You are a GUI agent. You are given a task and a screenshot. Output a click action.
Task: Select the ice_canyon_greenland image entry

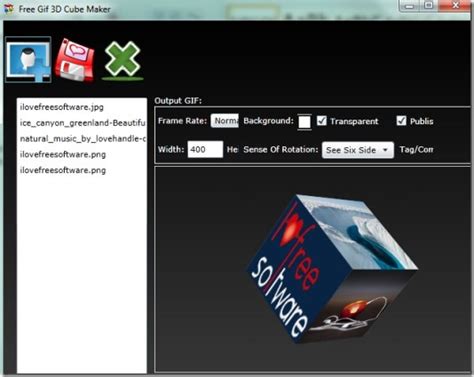pyautogui.click(x=82, y=123)
